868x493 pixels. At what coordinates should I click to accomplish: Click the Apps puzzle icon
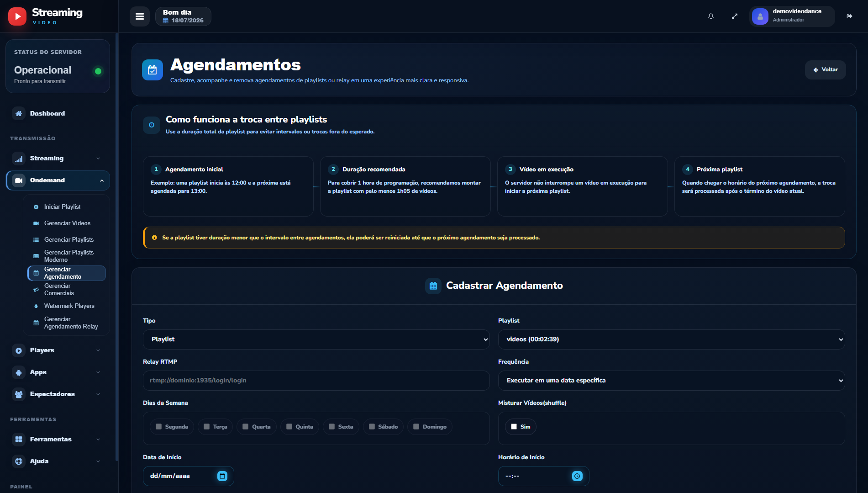[19, 372]
